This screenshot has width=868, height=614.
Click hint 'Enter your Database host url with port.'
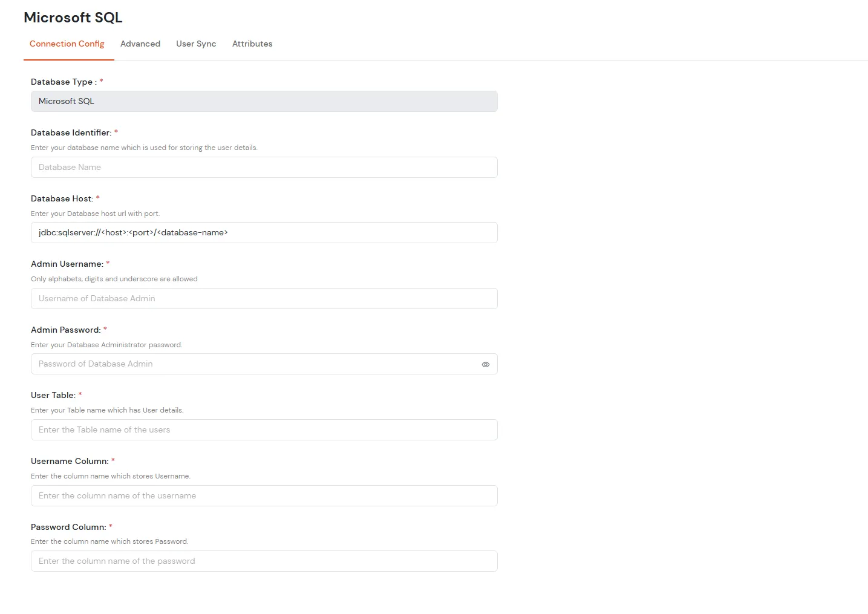96,214
